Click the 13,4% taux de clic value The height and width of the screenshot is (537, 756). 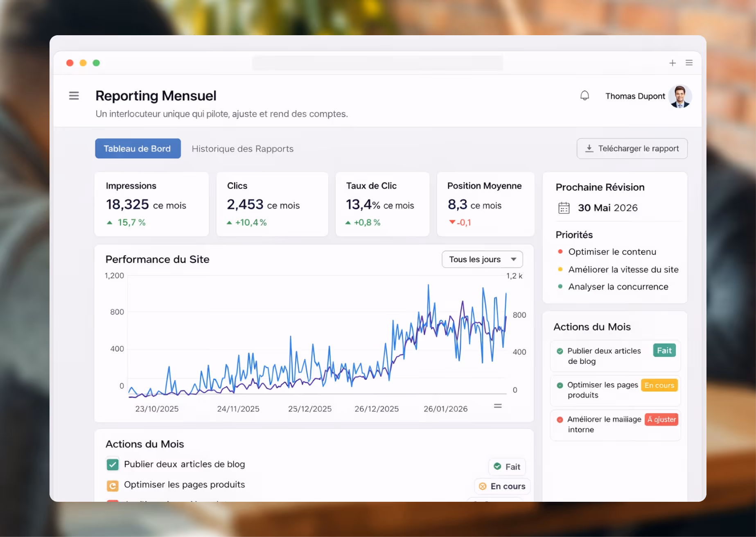pos(363,204)
